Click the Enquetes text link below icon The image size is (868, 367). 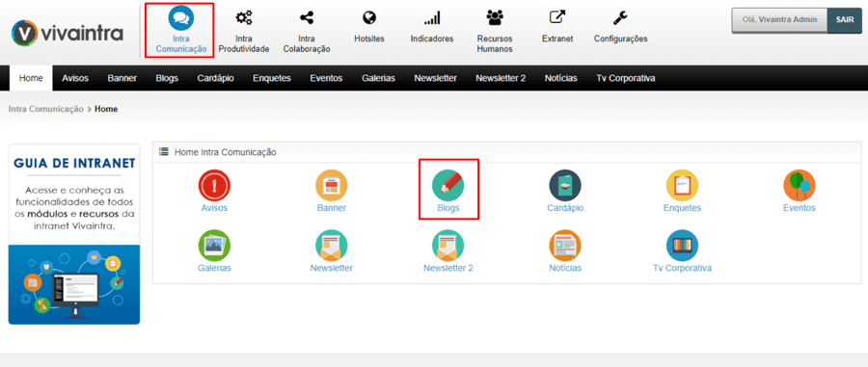point(682,208)
